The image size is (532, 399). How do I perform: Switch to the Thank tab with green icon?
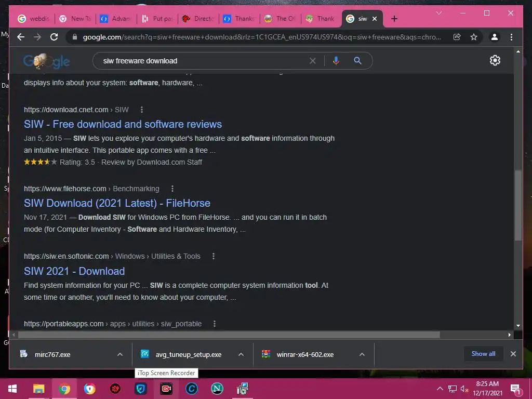(321, 19)
